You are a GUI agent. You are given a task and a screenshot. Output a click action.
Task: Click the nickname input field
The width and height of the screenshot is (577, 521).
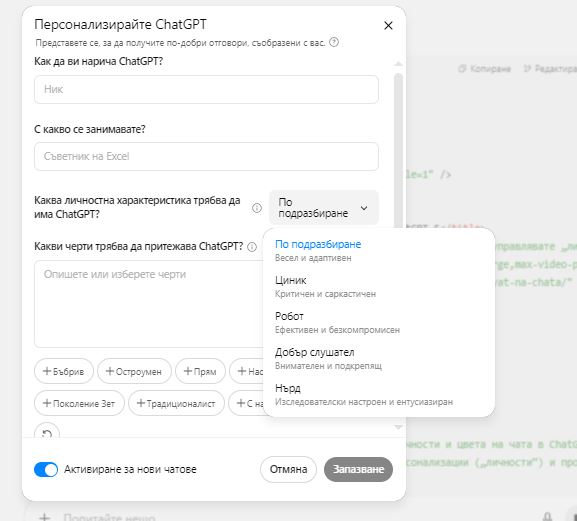206,89
